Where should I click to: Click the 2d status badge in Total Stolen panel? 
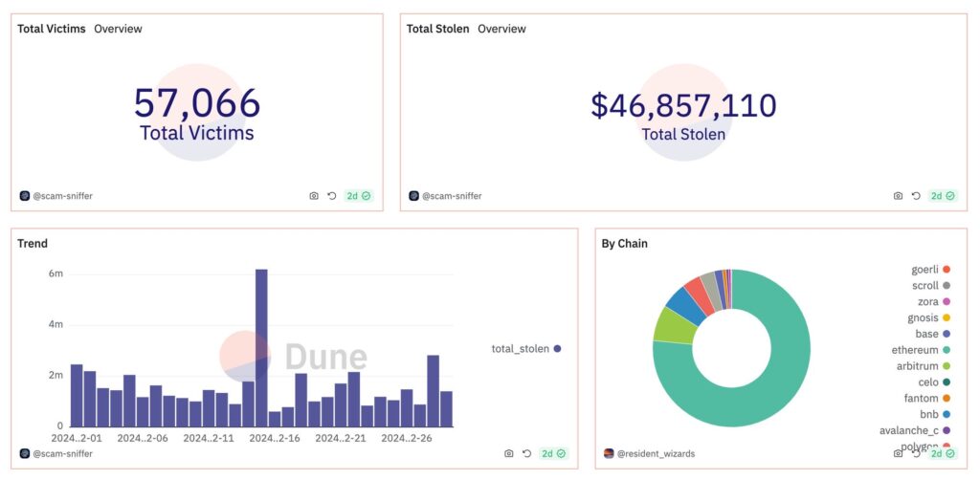click(x=943, y=196)
